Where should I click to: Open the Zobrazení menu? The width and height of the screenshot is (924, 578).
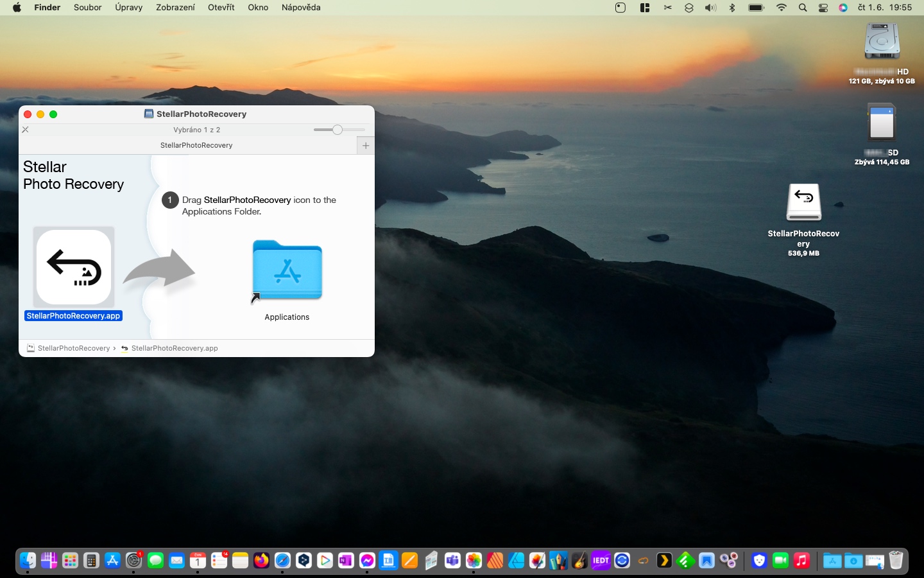tap(175, 8)
